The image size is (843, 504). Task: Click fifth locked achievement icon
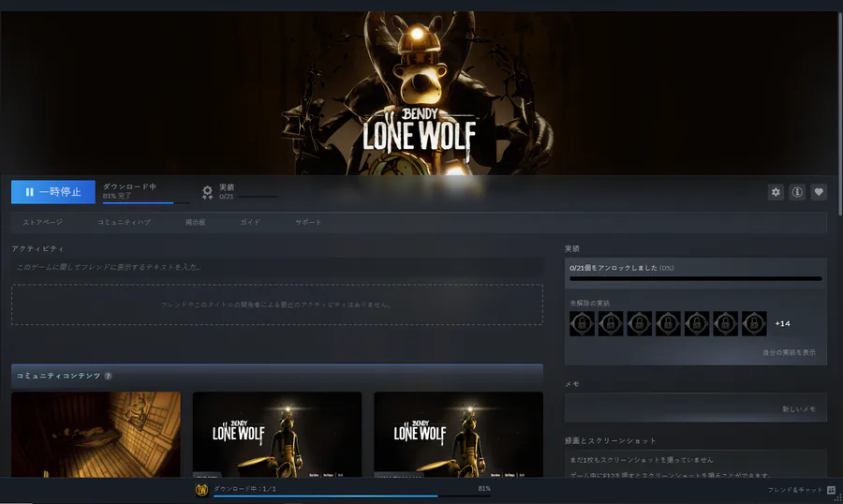697,324
